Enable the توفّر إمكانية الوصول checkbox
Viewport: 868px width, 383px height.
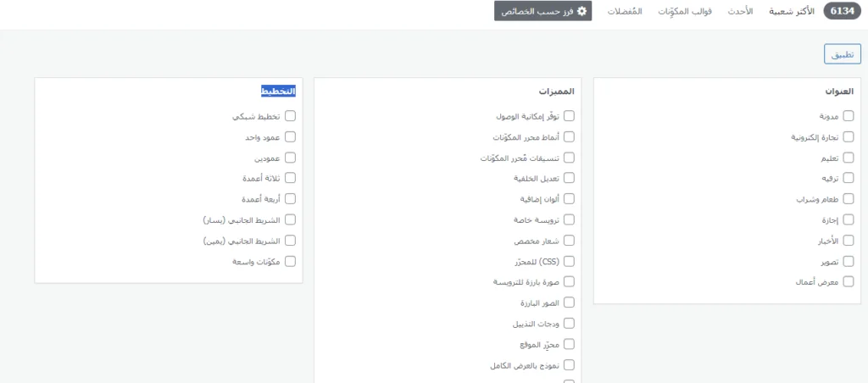click(569, 116)
